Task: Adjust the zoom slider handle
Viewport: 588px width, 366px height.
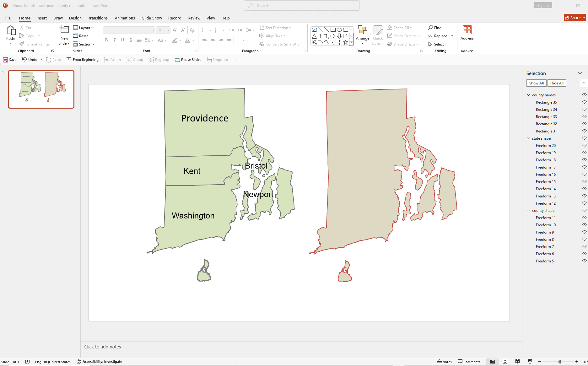Action: [560, 362]
